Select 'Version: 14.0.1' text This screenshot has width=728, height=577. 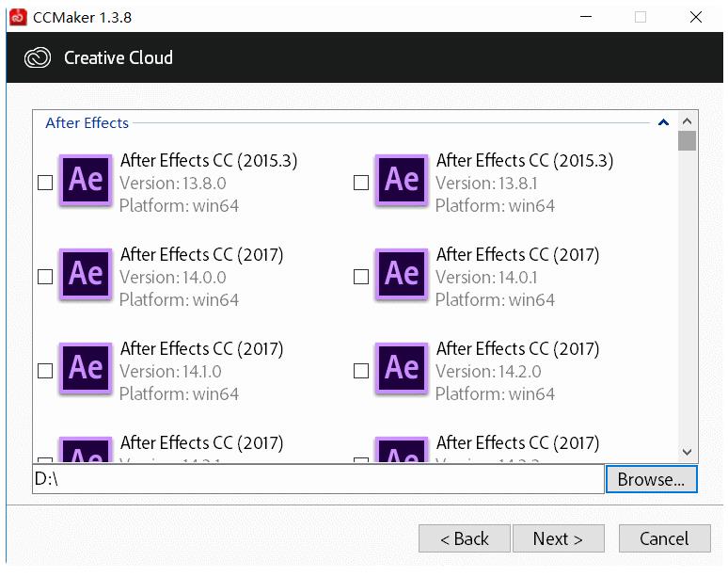[x=486, y=278]
